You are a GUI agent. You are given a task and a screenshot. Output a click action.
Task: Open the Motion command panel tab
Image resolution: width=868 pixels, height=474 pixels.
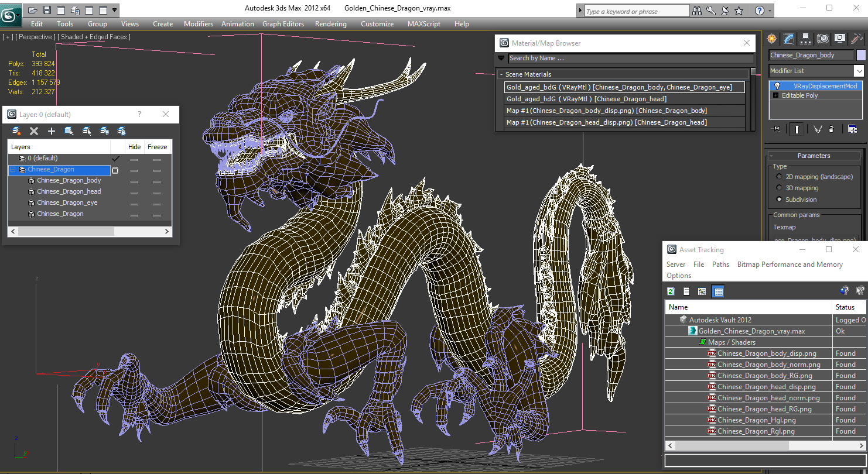(x=823, y=39)
